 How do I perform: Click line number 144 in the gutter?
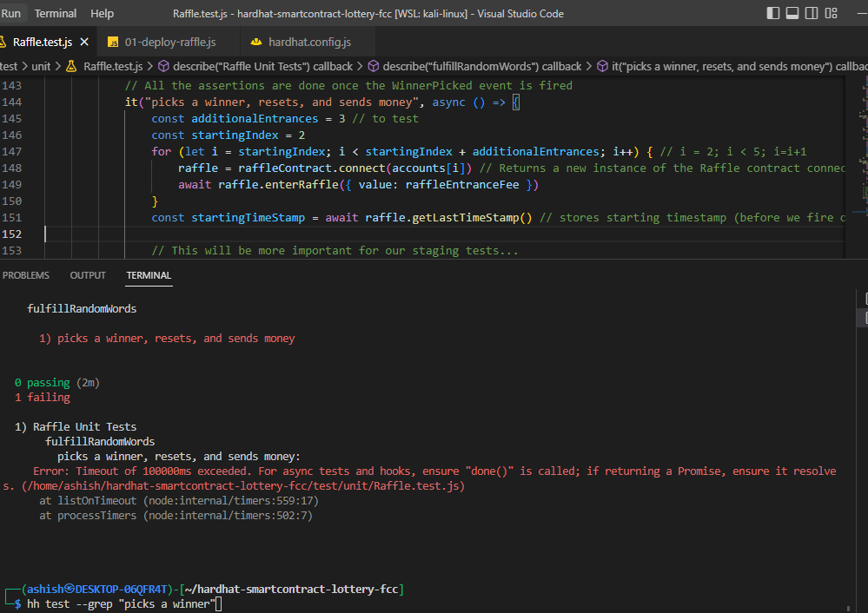click(x=11, y=102)
